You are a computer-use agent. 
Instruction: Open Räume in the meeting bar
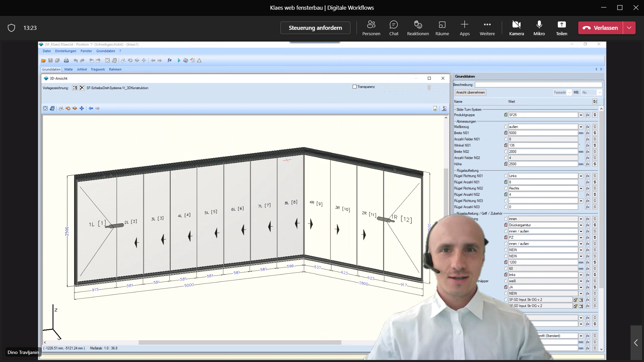click(x=442, y=28)
